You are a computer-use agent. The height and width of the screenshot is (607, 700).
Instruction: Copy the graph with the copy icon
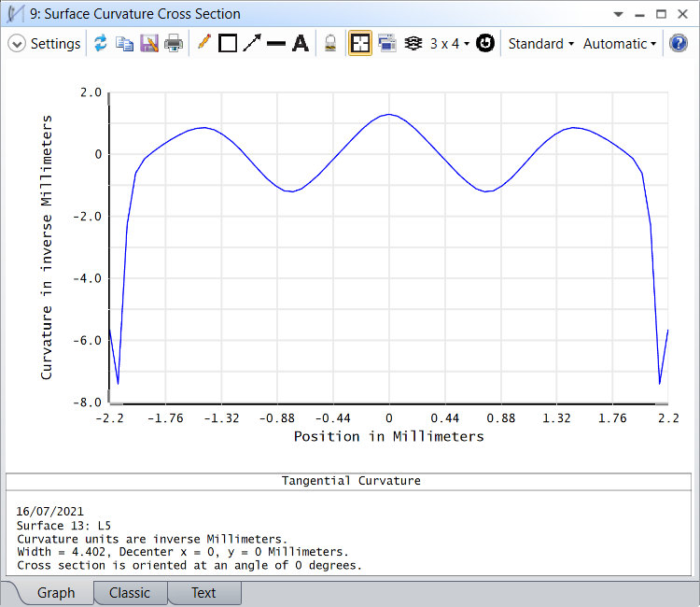124,43
